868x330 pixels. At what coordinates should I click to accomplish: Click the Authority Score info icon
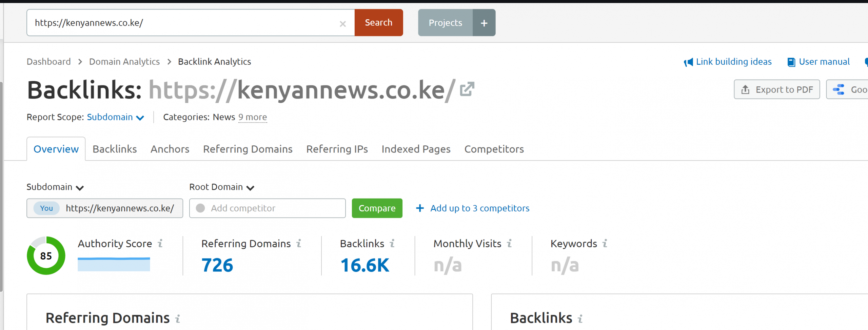coord(160,243)
